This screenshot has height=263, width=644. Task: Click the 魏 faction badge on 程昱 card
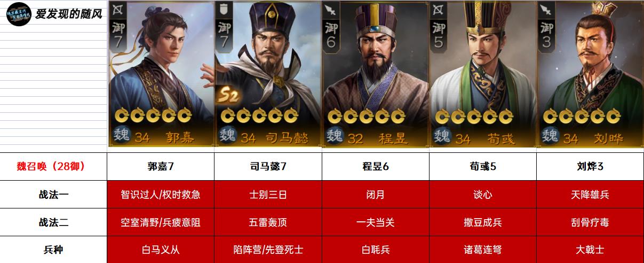[x=336, y=137]
